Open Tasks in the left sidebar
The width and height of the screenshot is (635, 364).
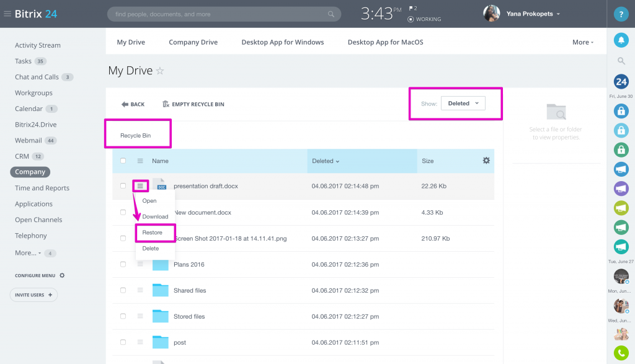tap(23, 61)
